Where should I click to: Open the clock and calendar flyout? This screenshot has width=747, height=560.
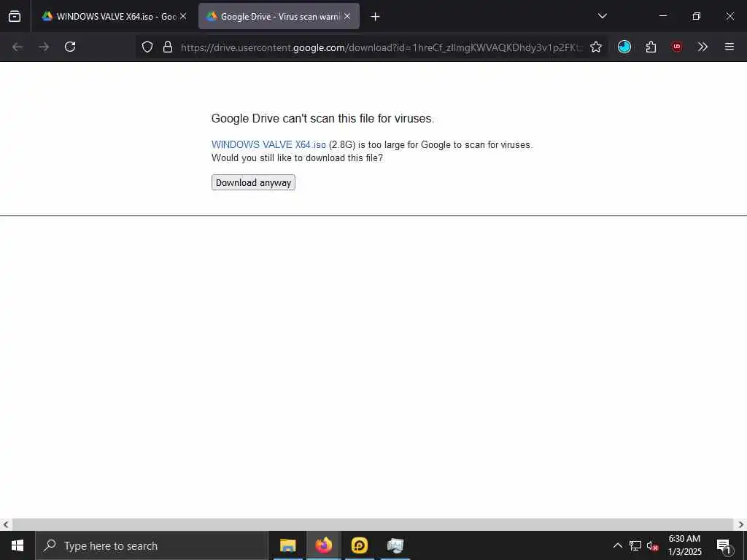click(684, 545)
